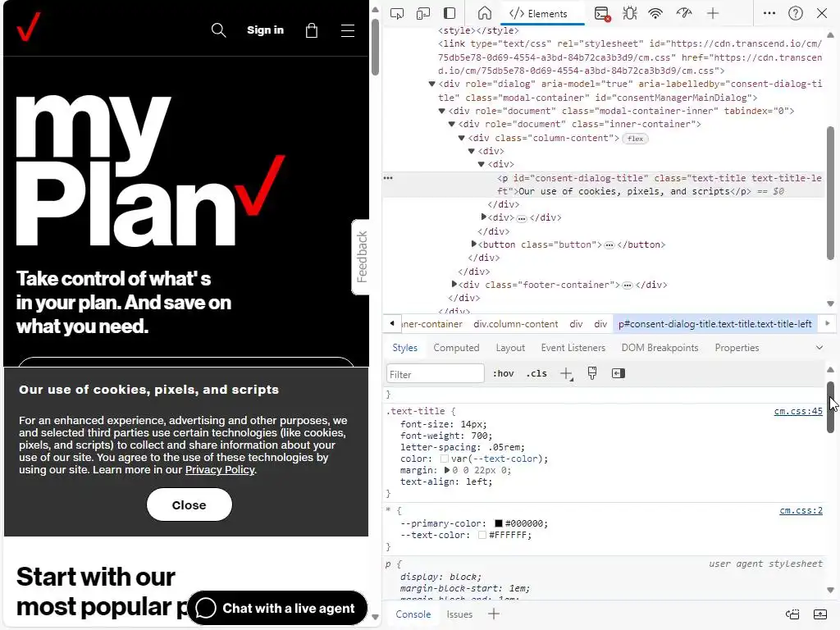Start Chat with a live agent
Viewport: 840px width, 630px height.
pos(277,608)
